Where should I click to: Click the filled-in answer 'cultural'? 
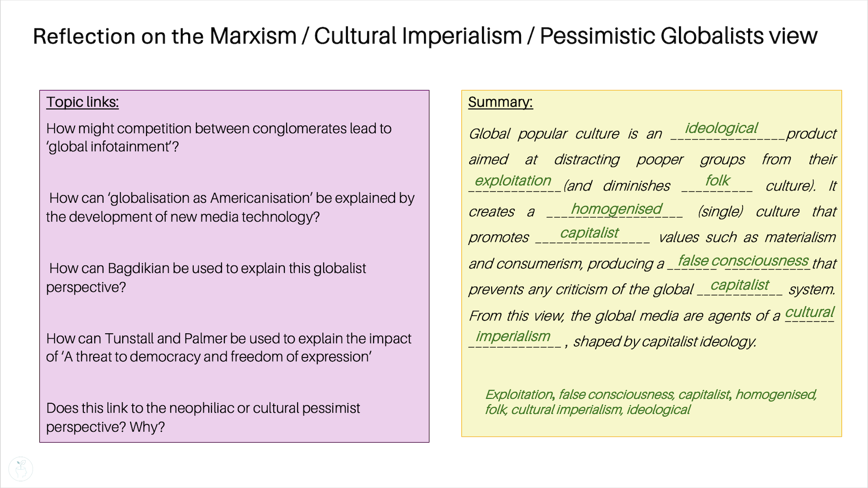pos(809,312)
